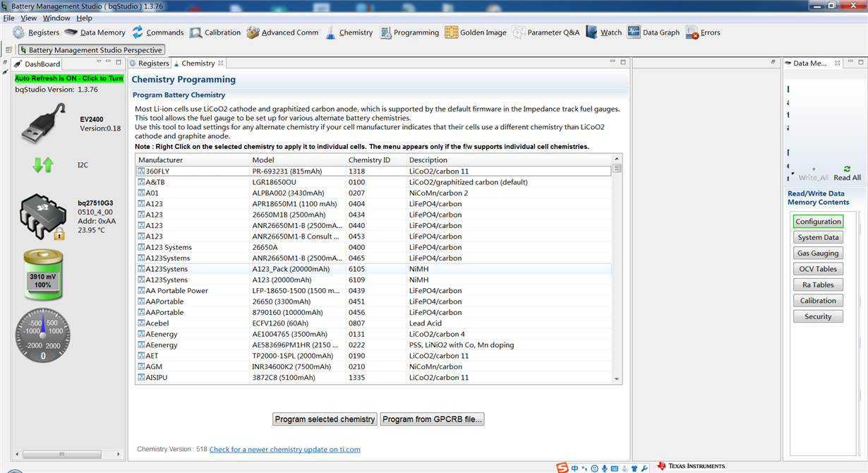Click the chemistry list scrollbar thumb

coord(617,168)
